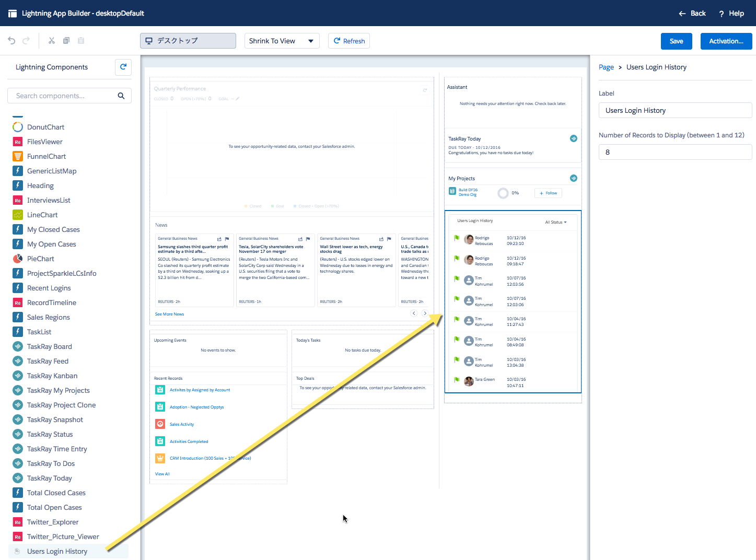Open the See More News link
The width and height of the screenshot is (756, 560).
[169, 313]
